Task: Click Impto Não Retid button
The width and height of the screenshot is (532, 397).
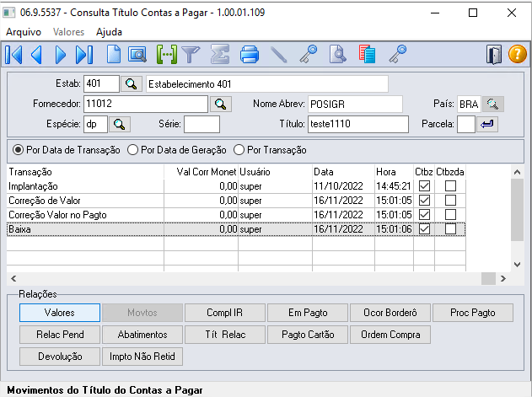Action: click(x=142, y=357)
